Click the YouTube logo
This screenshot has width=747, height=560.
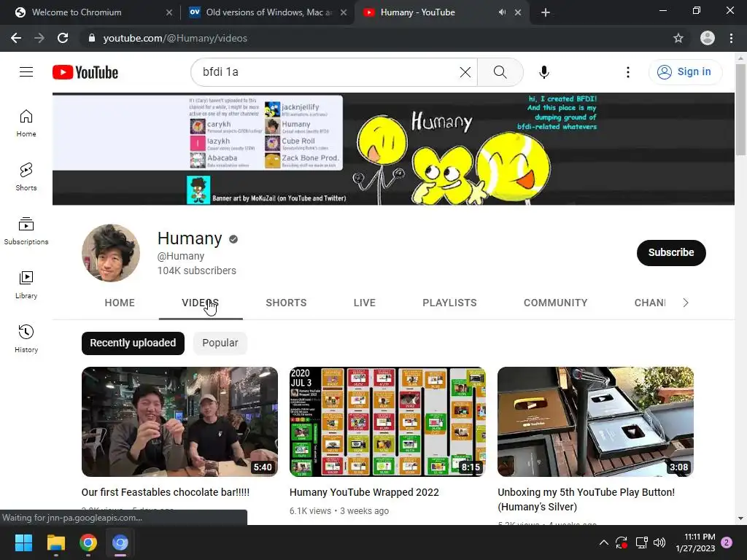tap(85, 72)
